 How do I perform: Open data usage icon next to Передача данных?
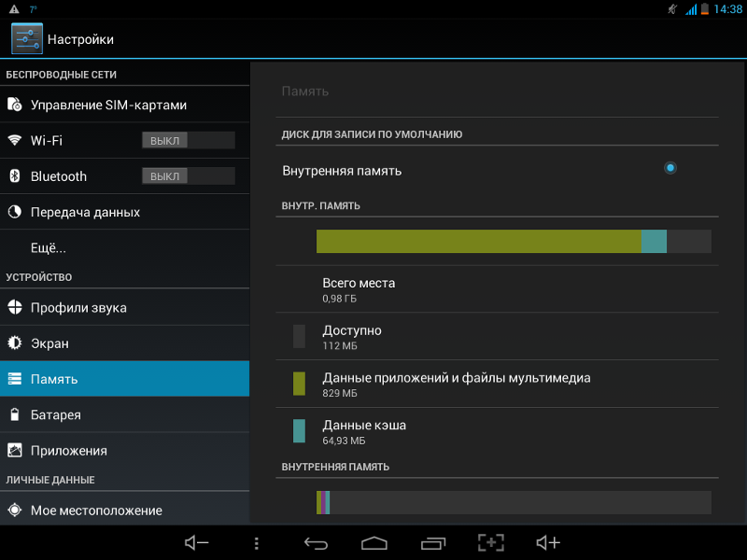click(x=15, y=212)
